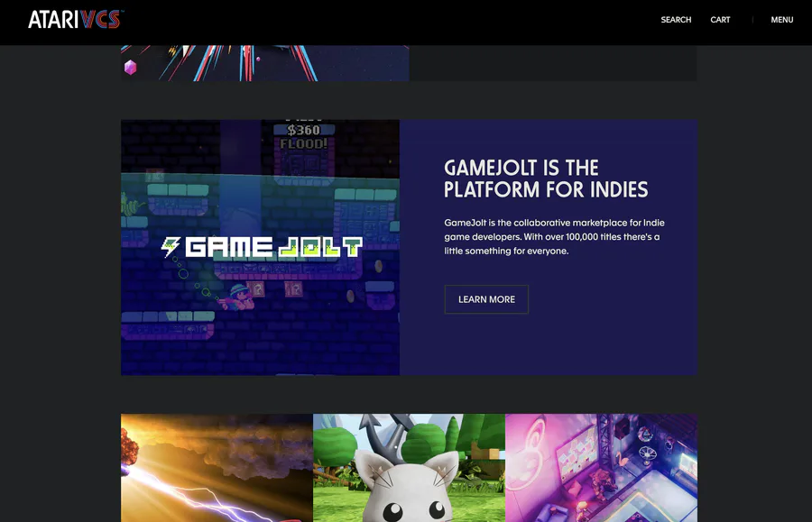Click the space shooter banner image at top
The width and height of the screenshot is (812, 522).
(265, 63)
